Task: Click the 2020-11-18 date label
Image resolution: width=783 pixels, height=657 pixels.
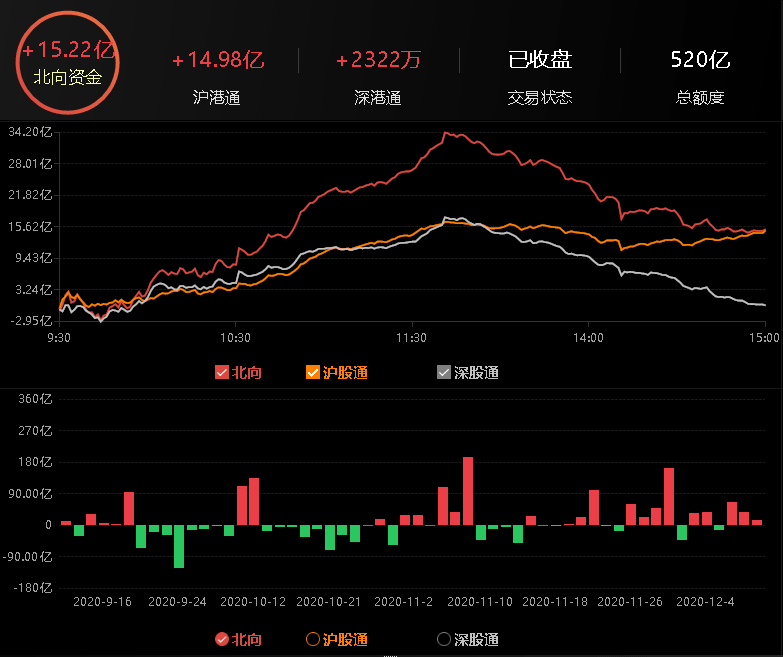Action: pyautogui.click(x=555, y=602)
